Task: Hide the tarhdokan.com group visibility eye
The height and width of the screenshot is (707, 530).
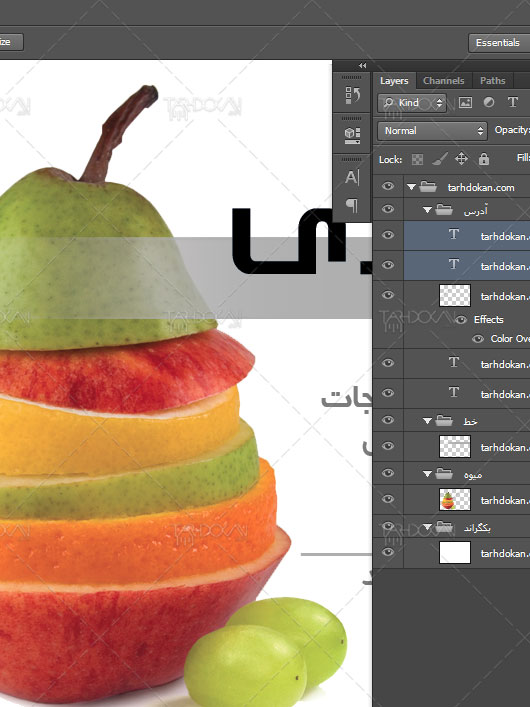Action: (x=388, y=186)
